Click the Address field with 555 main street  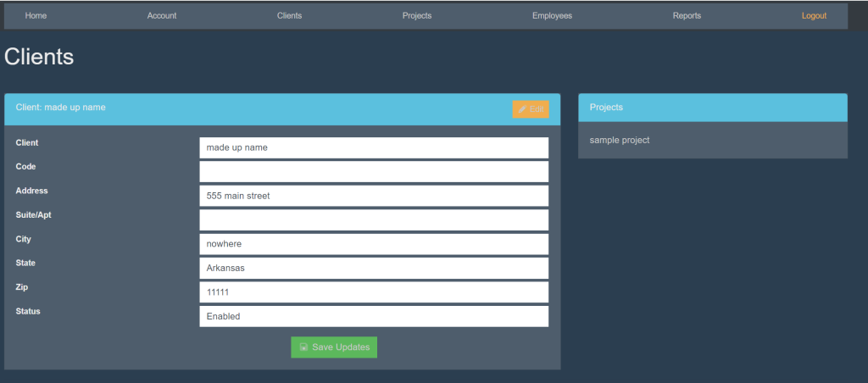374,196
